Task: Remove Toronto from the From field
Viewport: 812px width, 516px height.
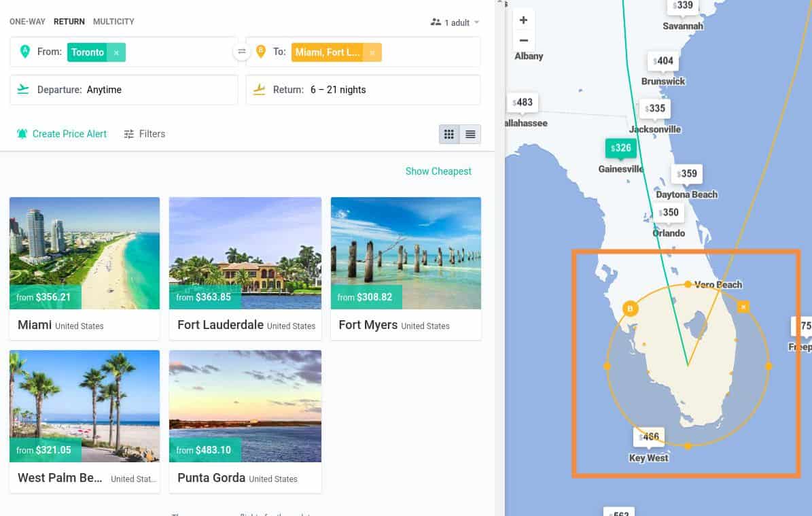Action: click(x=116, y=52)
